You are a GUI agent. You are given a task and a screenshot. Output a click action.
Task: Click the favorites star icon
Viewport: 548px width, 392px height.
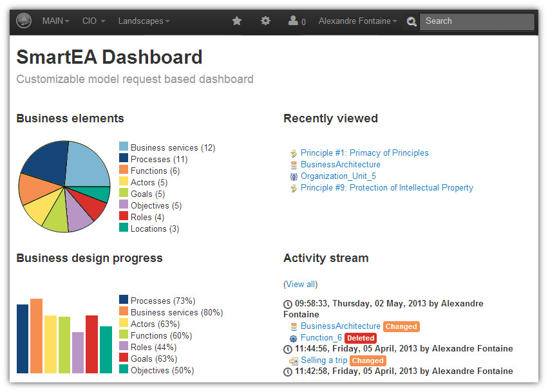(236, 21)
